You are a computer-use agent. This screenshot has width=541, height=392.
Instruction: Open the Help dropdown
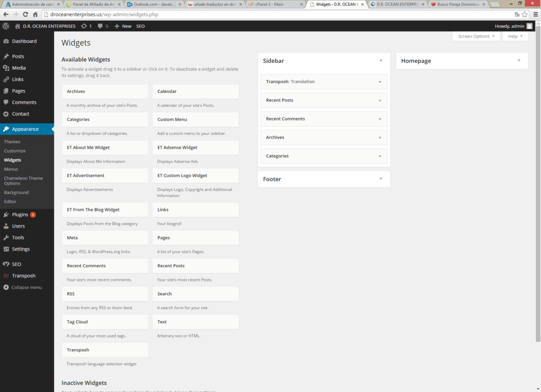pos(515,36)
